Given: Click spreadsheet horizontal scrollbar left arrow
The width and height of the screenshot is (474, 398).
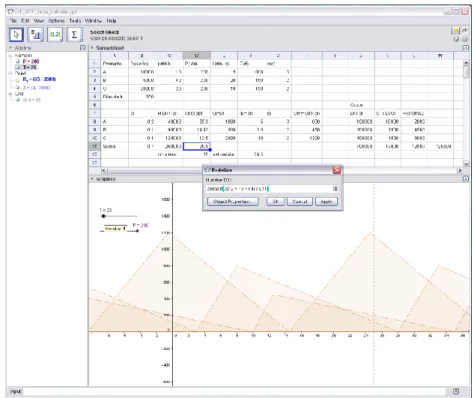Looking at the screenshot, I should (x=104, y=170).
